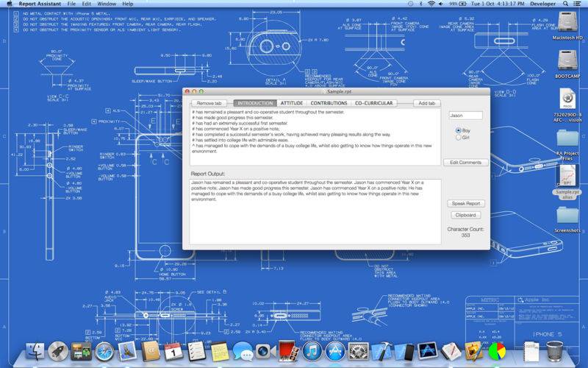This screenshot has height=368, width=588.
Task: Open iOS Simulator icon in Dock
Action: tap(404, 352)
